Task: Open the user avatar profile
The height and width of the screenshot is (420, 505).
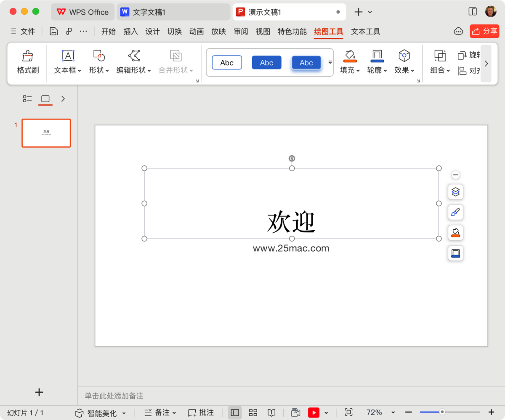Action: tap(491, 12)
